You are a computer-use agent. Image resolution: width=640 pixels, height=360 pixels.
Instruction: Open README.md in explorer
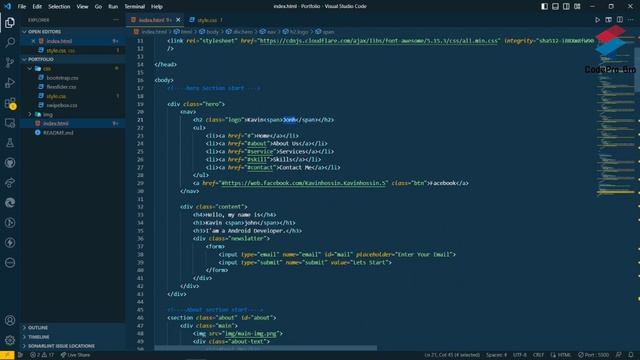click(58, 133)
